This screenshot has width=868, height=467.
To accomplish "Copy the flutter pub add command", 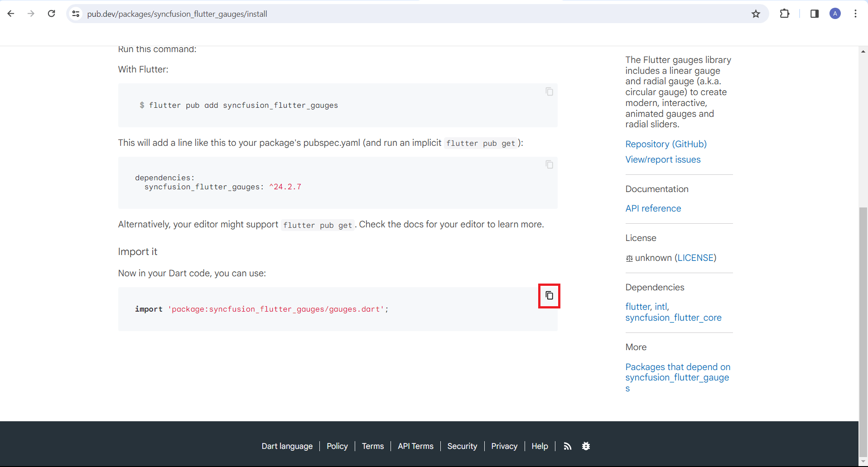I will [x=549, y=92].
